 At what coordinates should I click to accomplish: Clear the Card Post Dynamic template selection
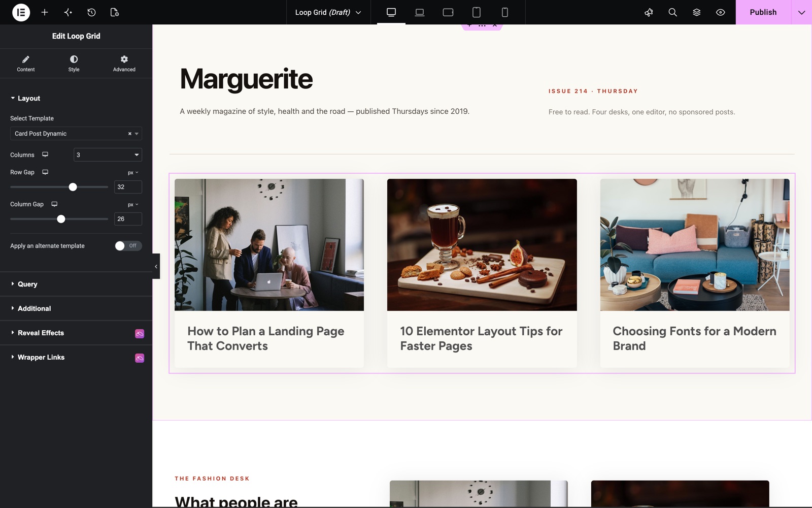[129, 134]
